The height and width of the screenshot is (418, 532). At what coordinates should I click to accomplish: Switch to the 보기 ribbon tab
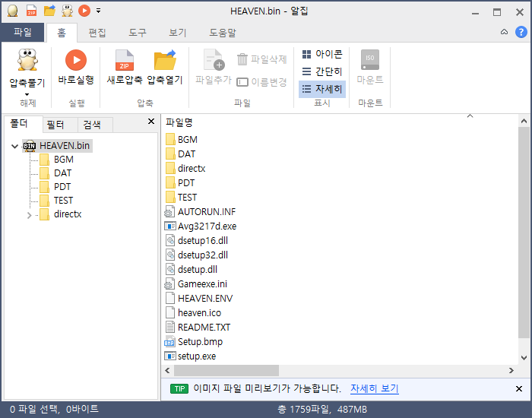177,33
